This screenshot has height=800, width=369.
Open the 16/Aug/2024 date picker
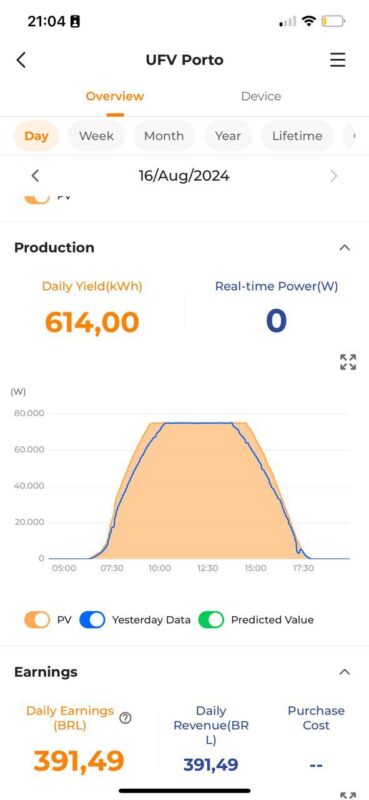(x=184, y=176)
